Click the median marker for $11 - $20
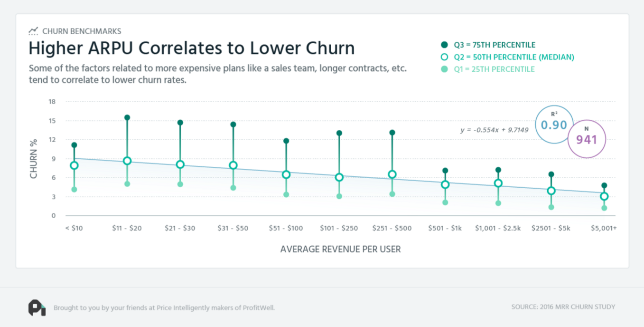The height and width of the screenshot is (327, 644). (127, 161)
